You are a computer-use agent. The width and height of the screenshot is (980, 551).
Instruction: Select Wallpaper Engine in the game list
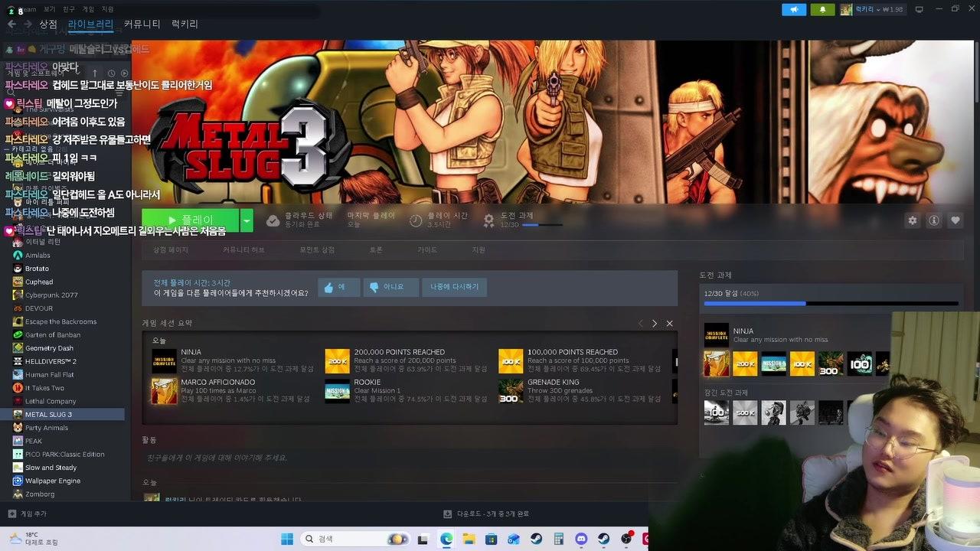52,481
